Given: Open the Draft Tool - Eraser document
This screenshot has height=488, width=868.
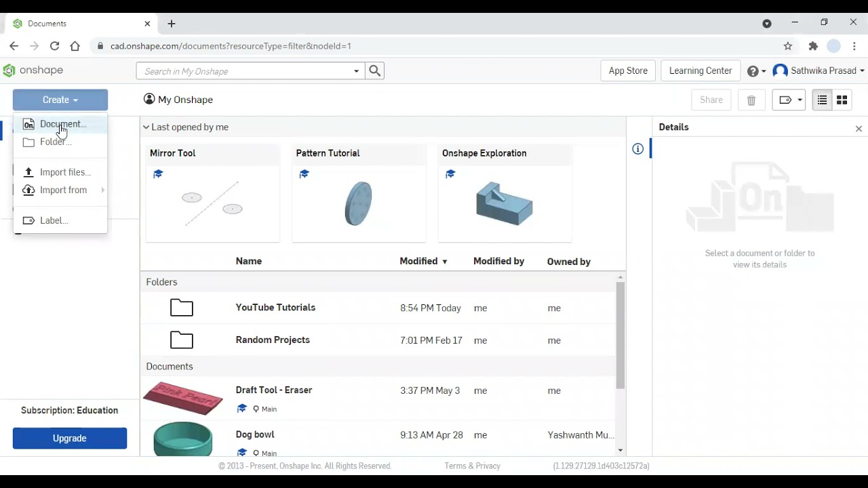Looking at the screenshot, I should tap(274, 390).
